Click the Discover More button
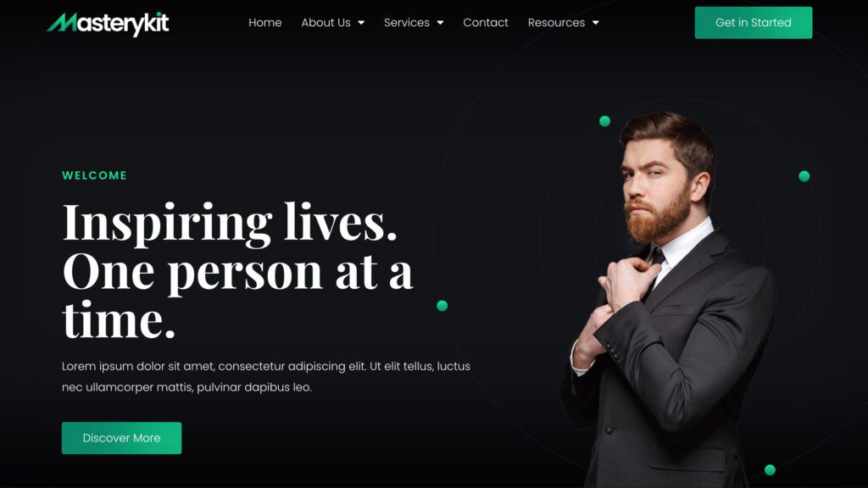The width and height of the screenshot is (868, 488). click(x=122, y=438)
